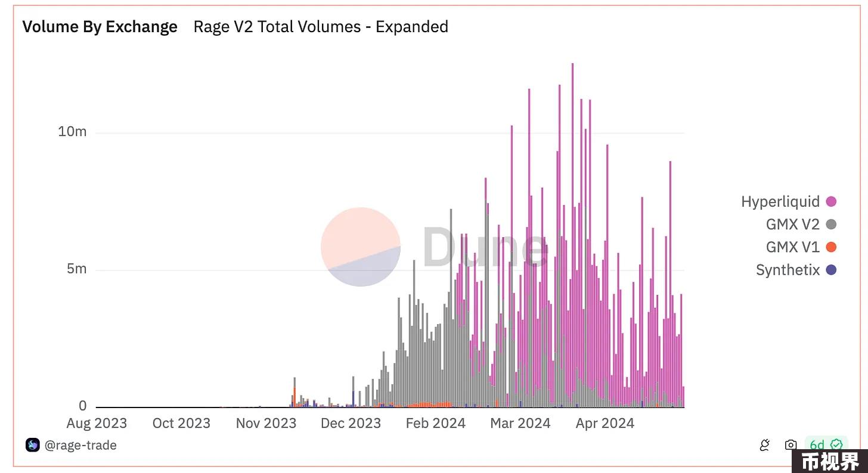Click the Volume By Exchange title
Viewport: 868px width, 473px height.
click(100, 27)
